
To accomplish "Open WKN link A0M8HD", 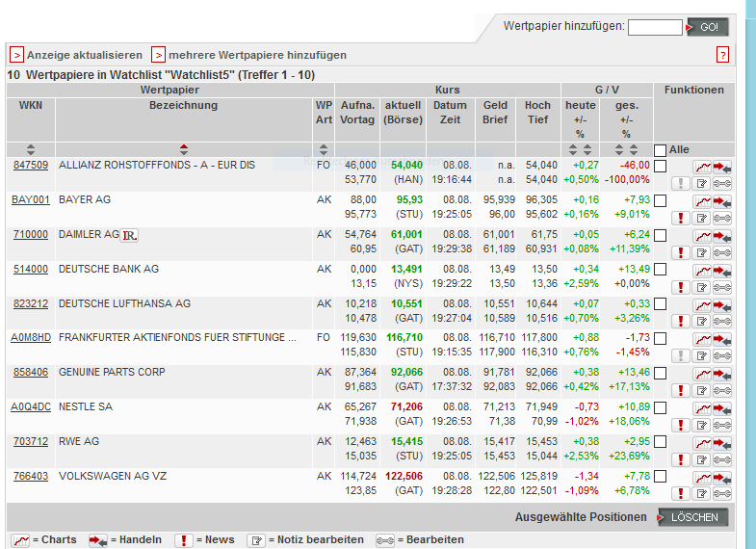I will pyautogui.click(x=31, y=337).
